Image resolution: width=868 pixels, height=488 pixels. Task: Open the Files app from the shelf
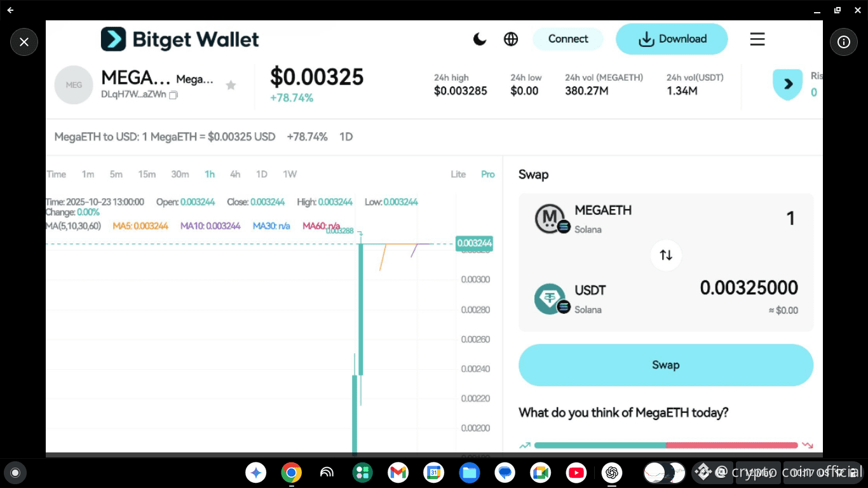[x=470, y=472]
